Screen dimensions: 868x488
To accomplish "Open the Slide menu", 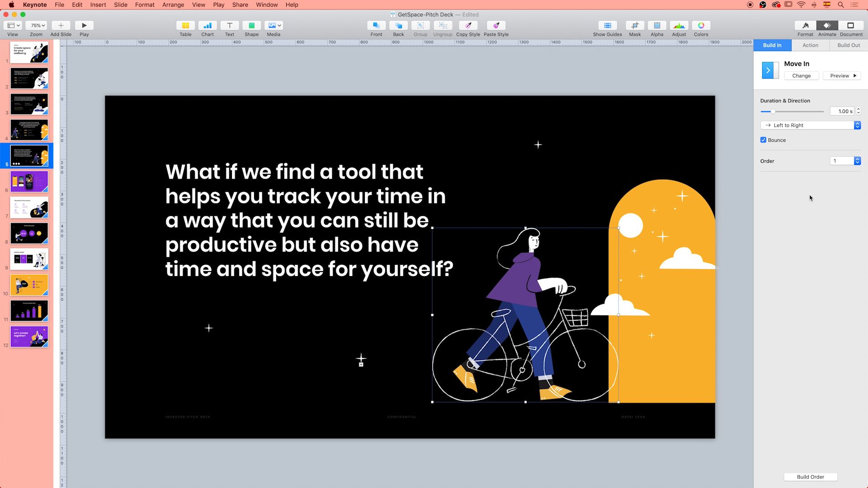I will (x=121, y=5).
